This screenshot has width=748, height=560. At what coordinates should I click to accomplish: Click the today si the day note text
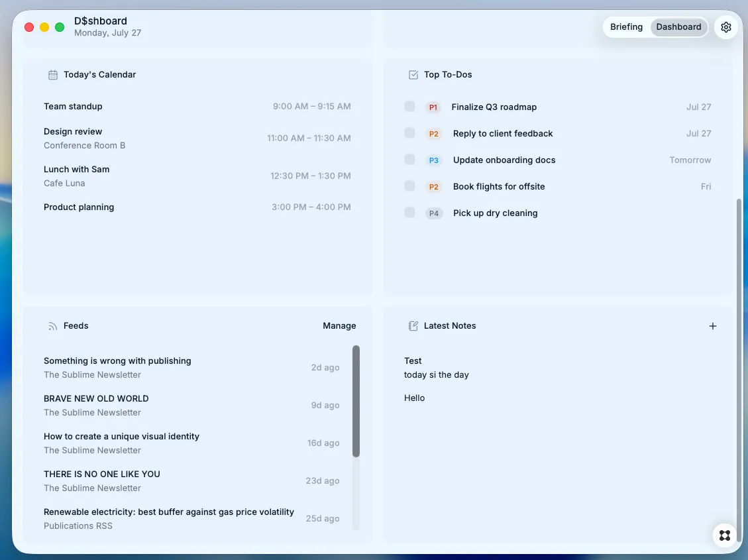(x=436, y=375)
